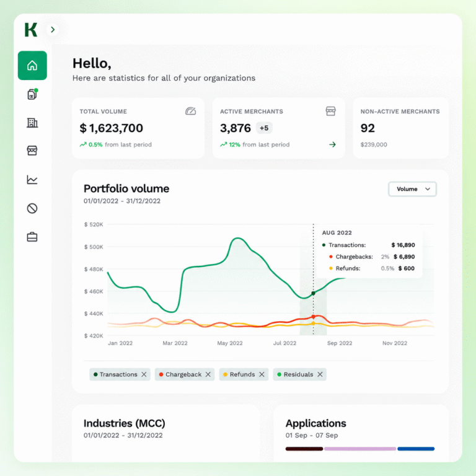Click the 12% from last period text
Image resolution: width=476 pixels, height=476 pixels.
tap(259, 145)
